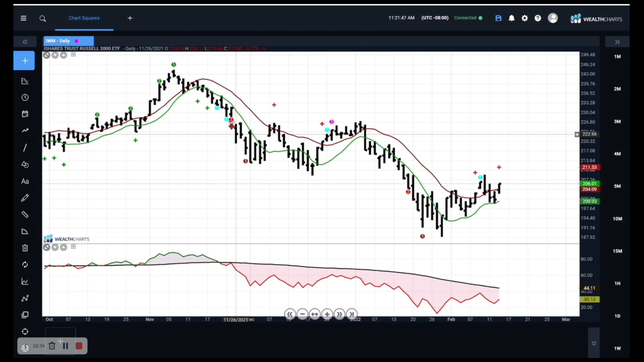Open the help question mark
This screenshot has height=362, width=644.
(538, 18)
